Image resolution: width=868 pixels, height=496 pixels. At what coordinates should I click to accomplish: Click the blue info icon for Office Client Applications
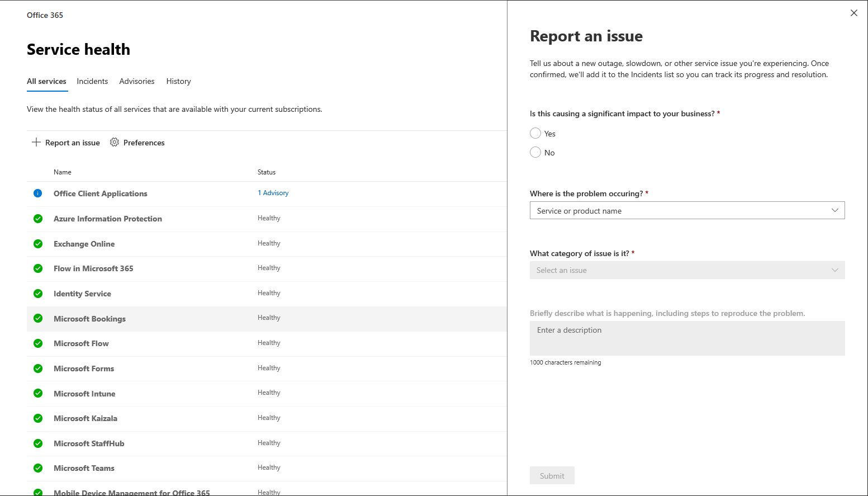coord(38,193)
